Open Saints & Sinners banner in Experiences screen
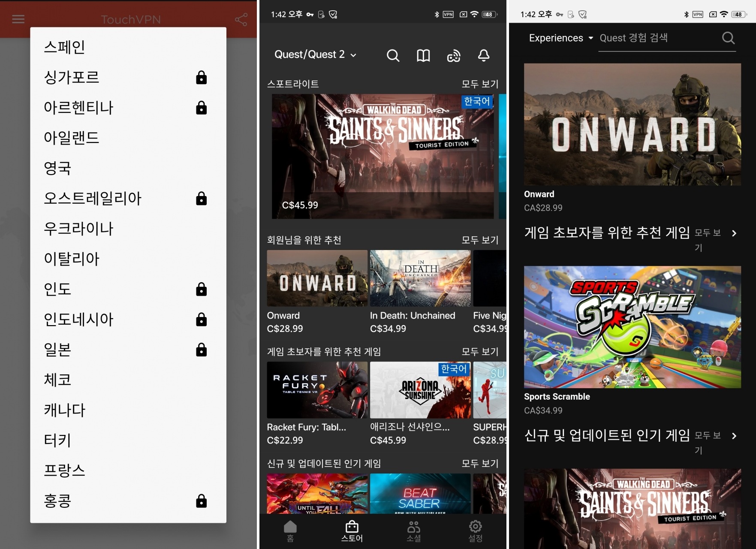 point(632,509)
